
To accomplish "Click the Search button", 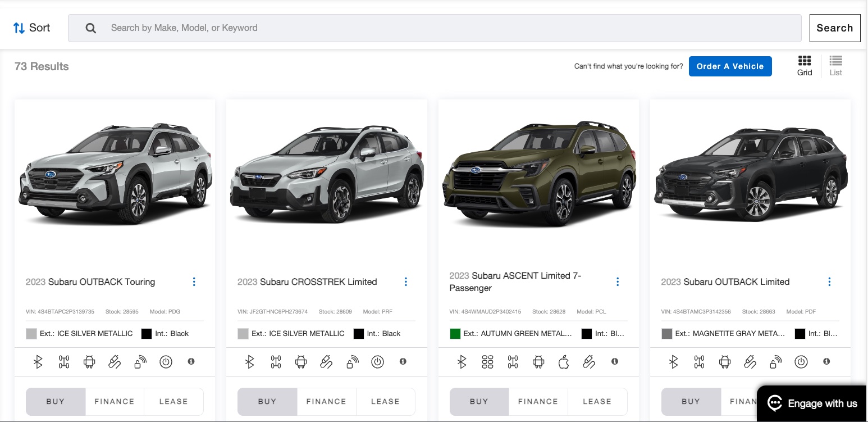I will pyautogui.click(x=834, y=28).
